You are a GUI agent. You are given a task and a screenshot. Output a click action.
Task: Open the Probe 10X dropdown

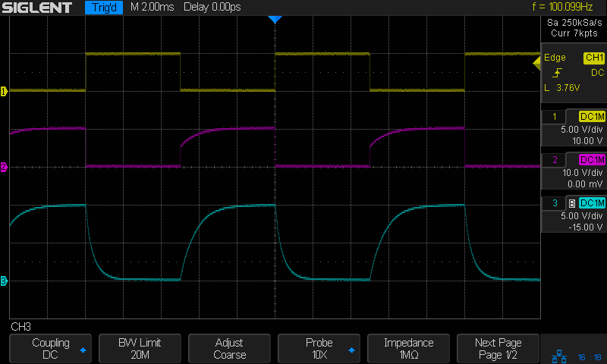319,349
